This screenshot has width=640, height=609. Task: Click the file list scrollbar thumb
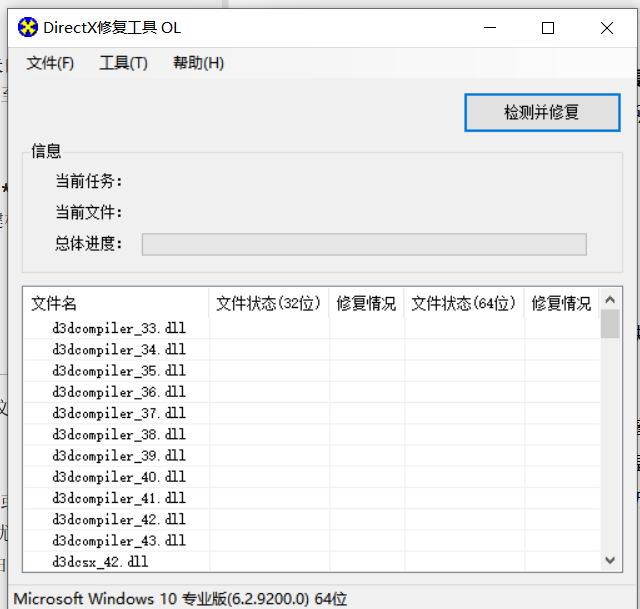click(x=610, y=324)
